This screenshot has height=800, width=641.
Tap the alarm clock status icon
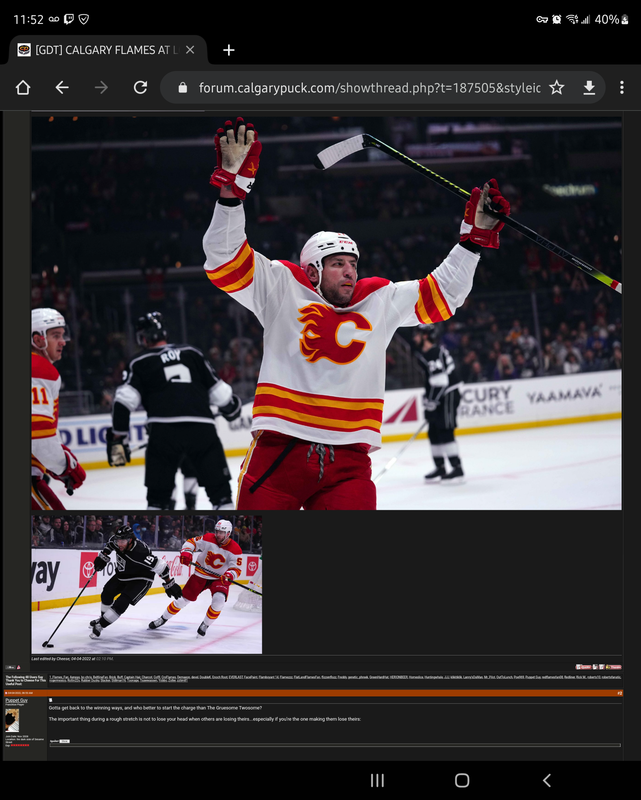[556, 19]
